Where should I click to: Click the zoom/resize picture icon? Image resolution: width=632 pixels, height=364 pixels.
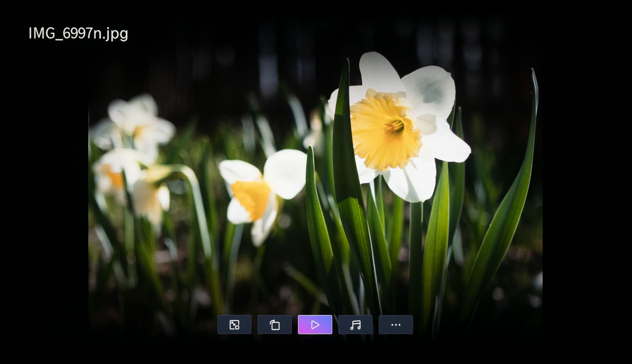pyautogui.click(x=234, y=325)
